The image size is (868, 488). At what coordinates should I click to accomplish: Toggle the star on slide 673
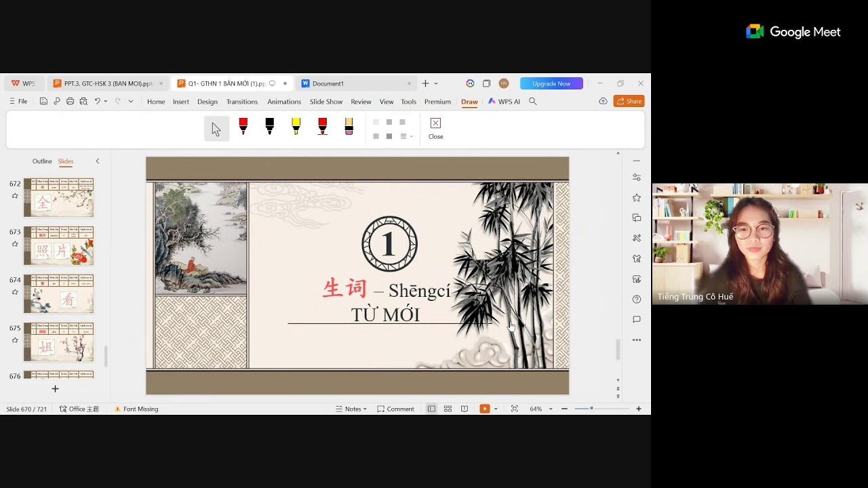[x=15, y=244]
